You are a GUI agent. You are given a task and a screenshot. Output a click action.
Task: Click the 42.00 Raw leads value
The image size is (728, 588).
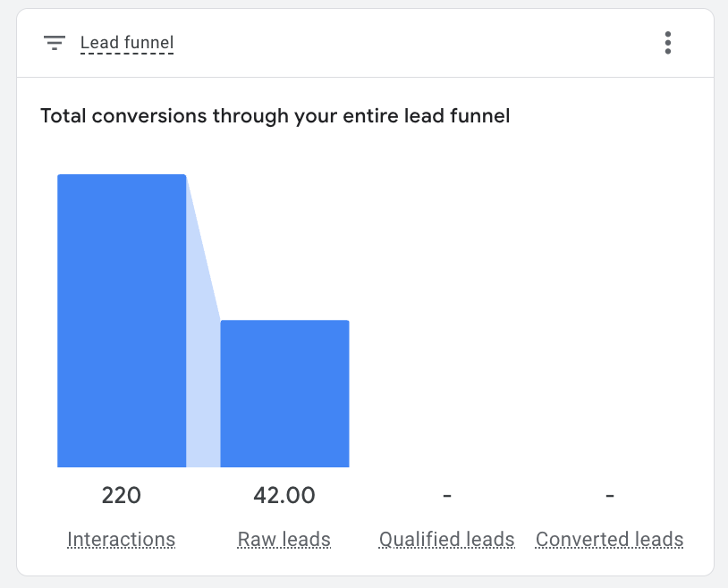coord(284,495)
